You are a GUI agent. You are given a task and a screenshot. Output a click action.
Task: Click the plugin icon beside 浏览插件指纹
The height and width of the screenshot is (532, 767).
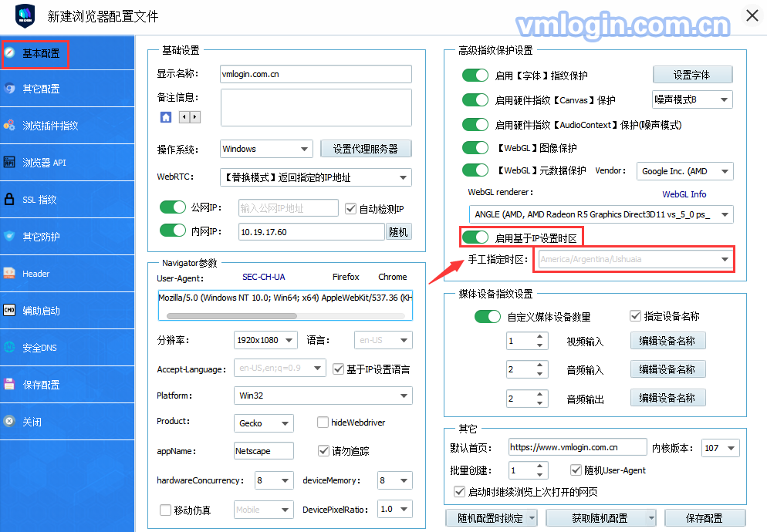9,125
